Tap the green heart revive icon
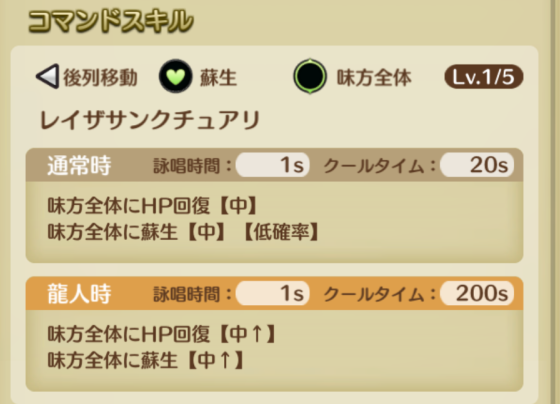 point(175,76)
